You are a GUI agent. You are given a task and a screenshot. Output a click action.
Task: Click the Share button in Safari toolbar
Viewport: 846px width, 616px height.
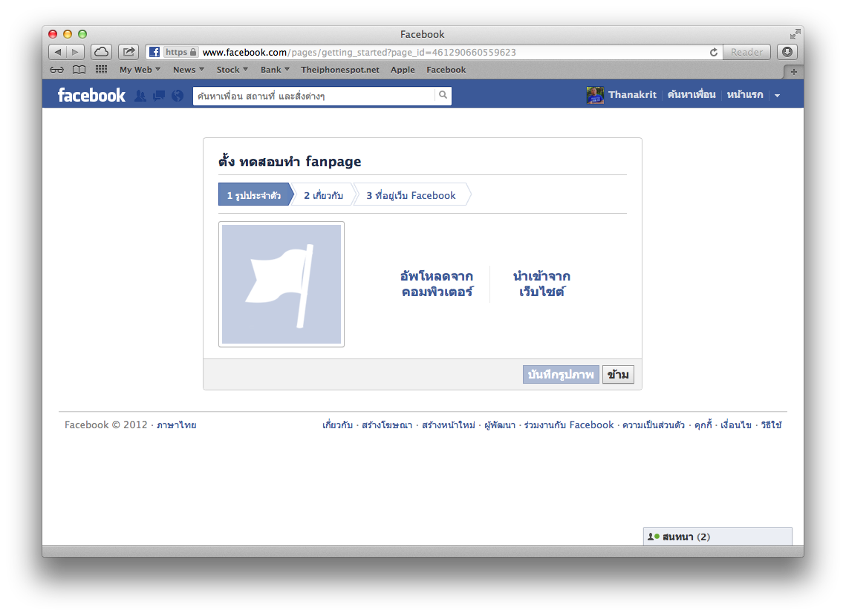click(128, 52)
